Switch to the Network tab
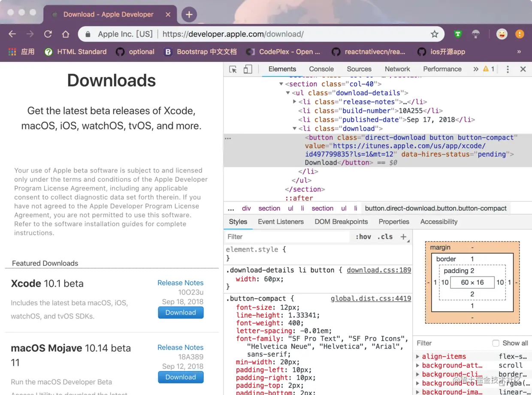The image size is (532, 395). point(397,69)
